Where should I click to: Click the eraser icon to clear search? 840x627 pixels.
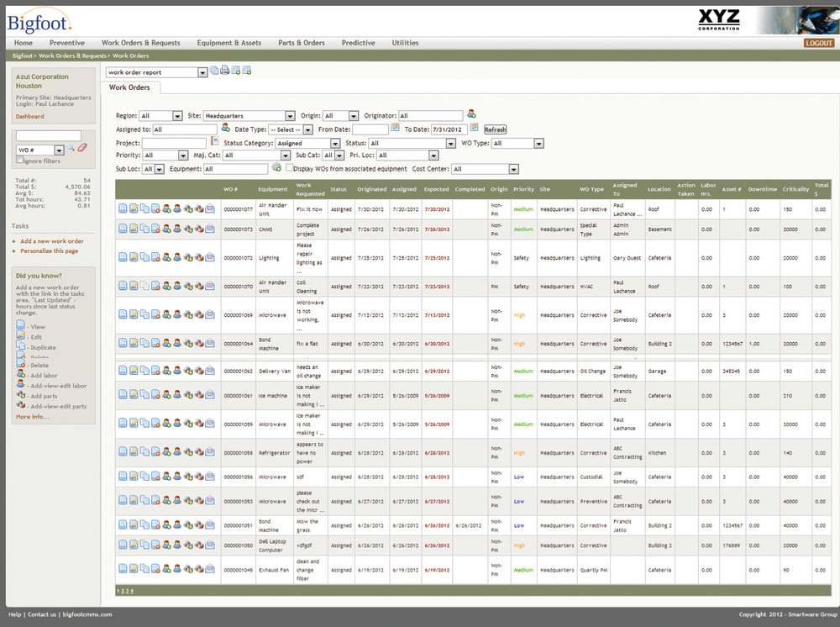82,149
